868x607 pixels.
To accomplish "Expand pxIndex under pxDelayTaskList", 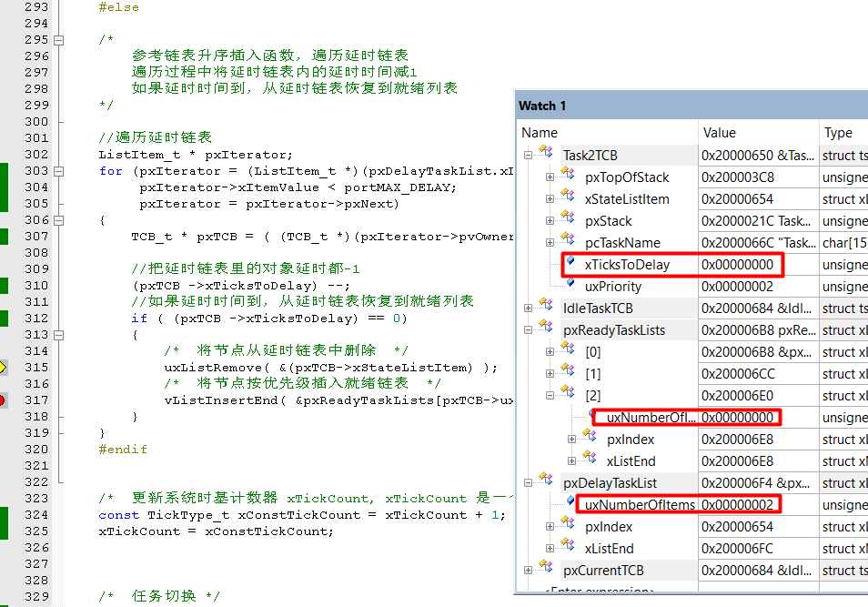I will pyautogui.click(x=550, y=527).
